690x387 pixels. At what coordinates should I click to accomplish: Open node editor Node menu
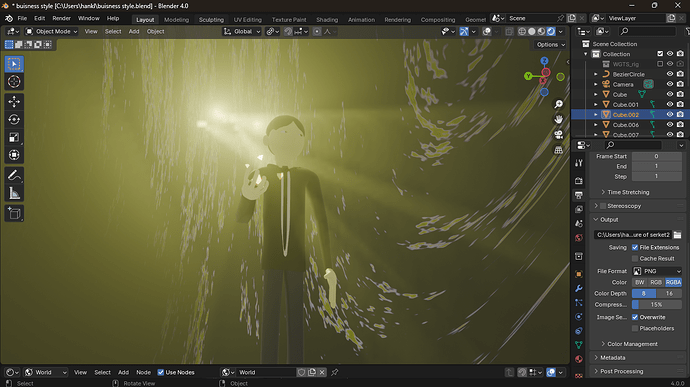pos(143,372)
